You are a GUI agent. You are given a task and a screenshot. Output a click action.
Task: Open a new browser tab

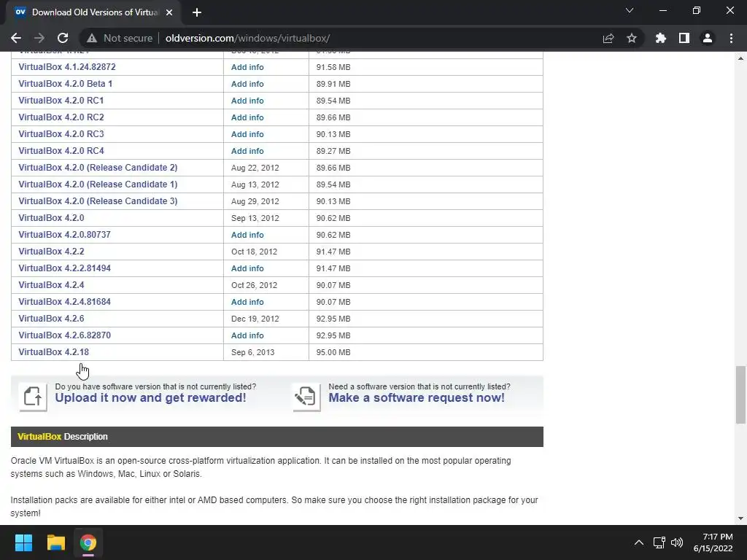click(197, 12)
